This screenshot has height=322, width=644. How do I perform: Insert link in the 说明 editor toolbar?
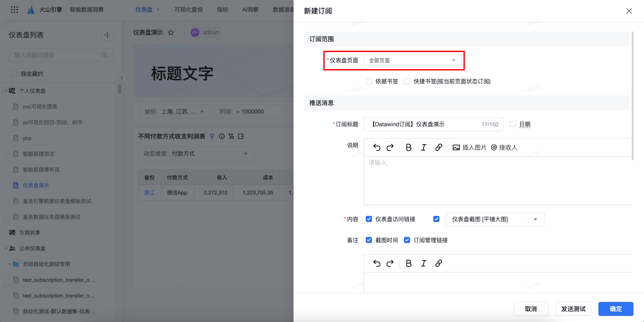pyautogui.click(x=439, y=147)
